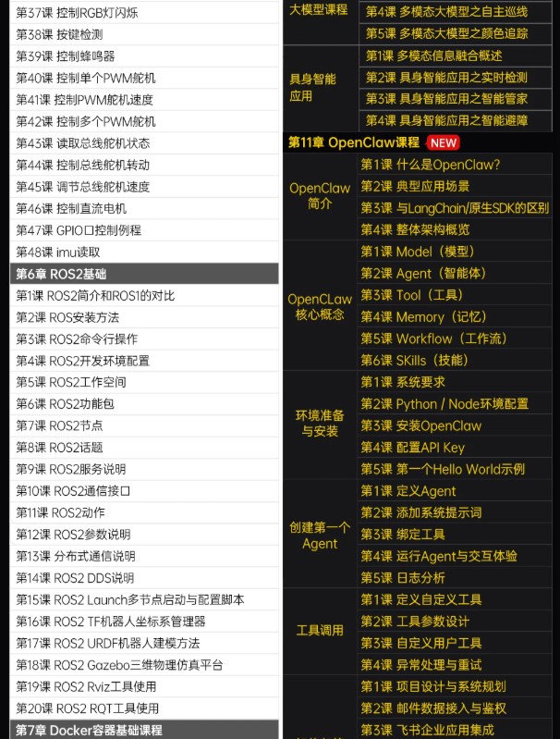Select row 第1课 ROS2简介和ROS1的对比
The height and width of the screenshot is (739, 560).
click(x=144, y=295)
